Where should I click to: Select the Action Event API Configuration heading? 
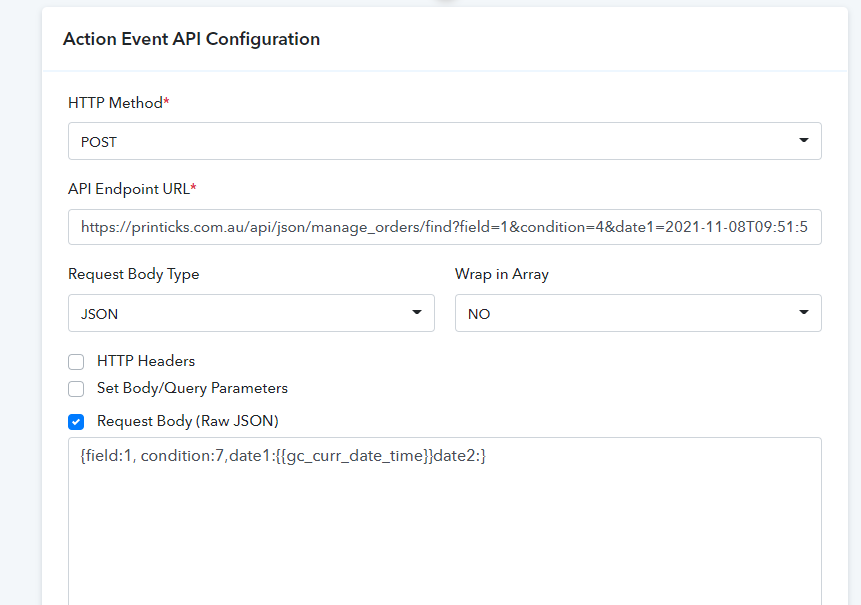pos(191,39)
